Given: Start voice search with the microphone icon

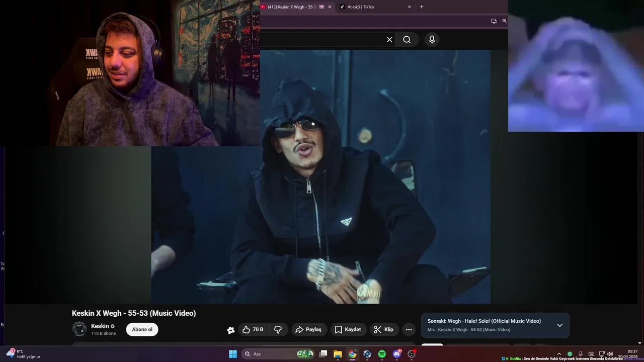Looking at the screenshot, I should [432, 40].
